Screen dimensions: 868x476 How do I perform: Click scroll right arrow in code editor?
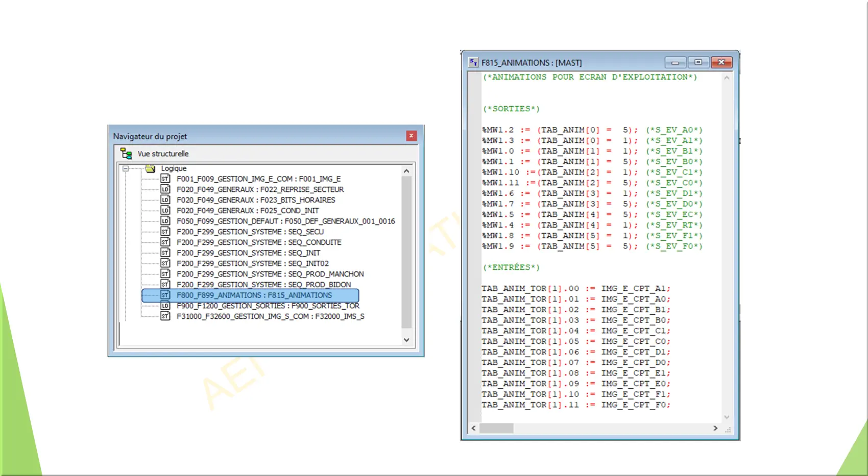(715, 428)
